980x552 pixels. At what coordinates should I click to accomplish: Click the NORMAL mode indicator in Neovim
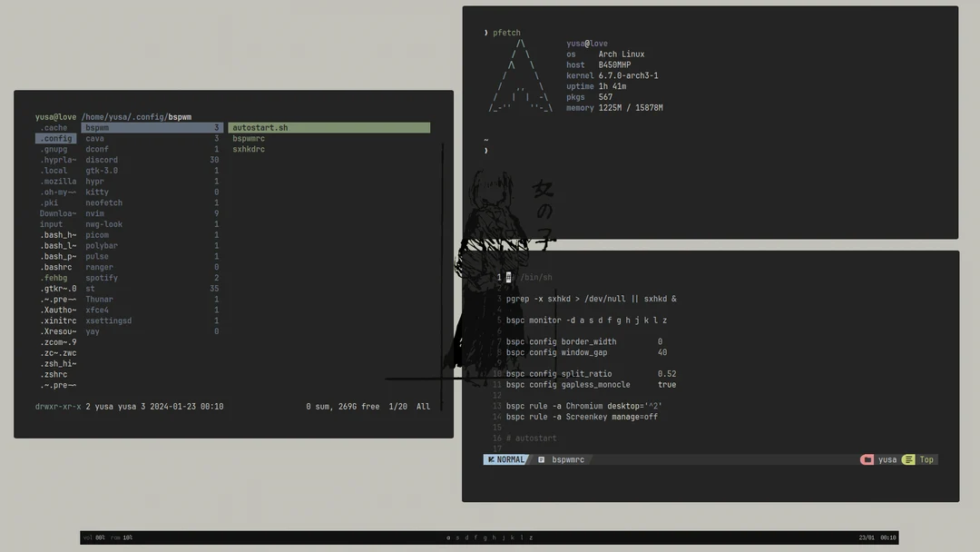coord(507,459)
